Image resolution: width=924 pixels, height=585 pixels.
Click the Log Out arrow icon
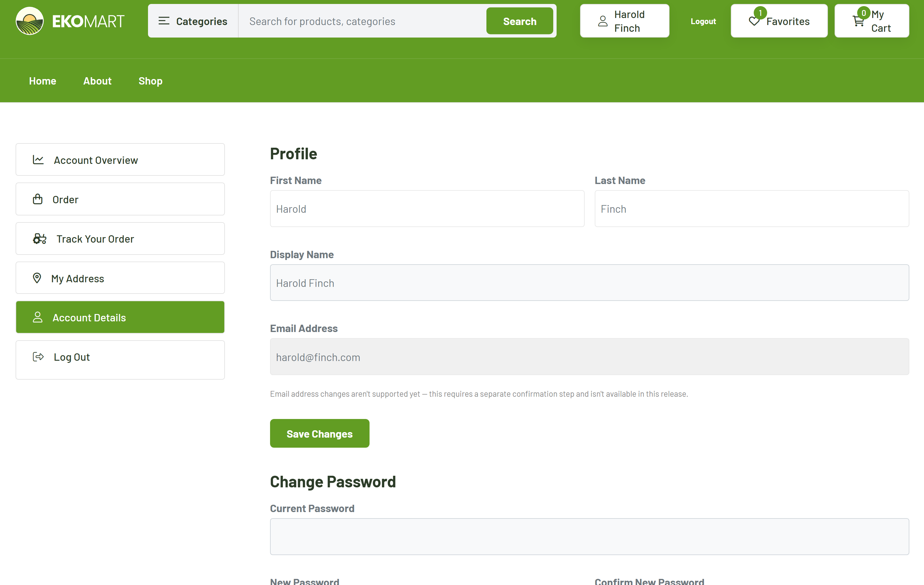coord(38,357)
